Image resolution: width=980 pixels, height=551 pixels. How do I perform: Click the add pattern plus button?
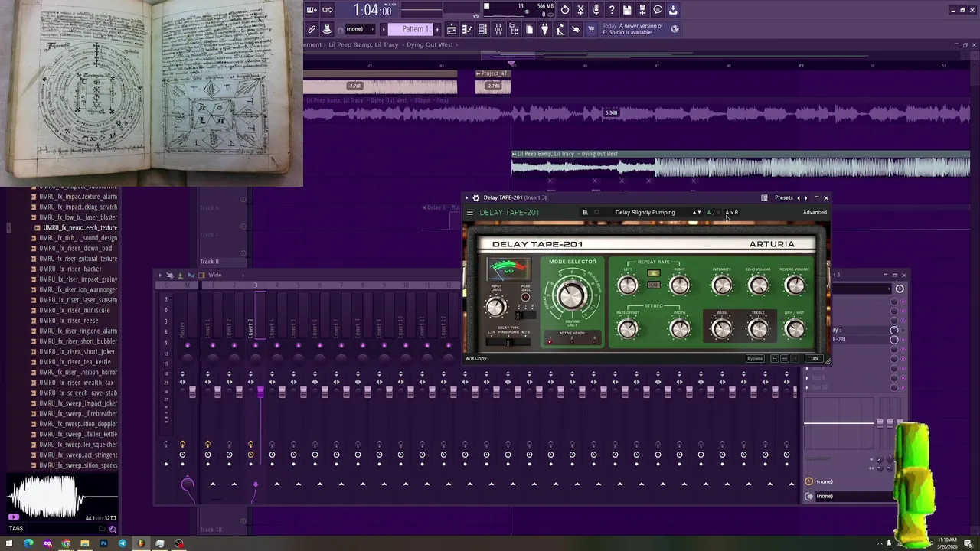[x=437, y=29]
